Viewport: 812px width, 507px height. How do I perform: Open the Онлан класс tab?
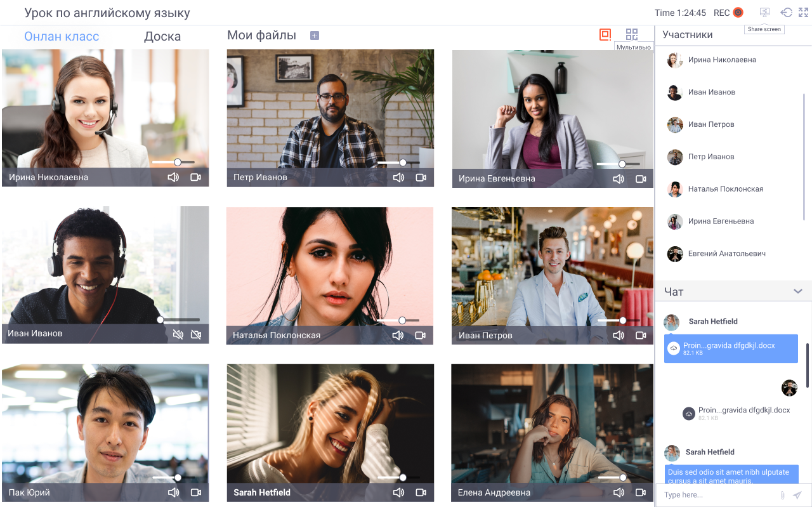coord(62,36)
